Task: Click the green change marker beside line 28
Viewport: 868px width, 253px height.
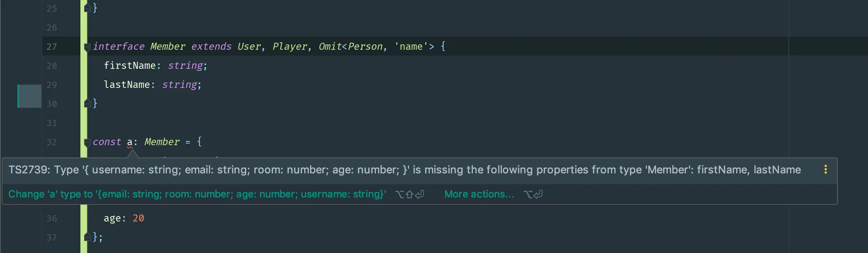Action: coord(84,66)
